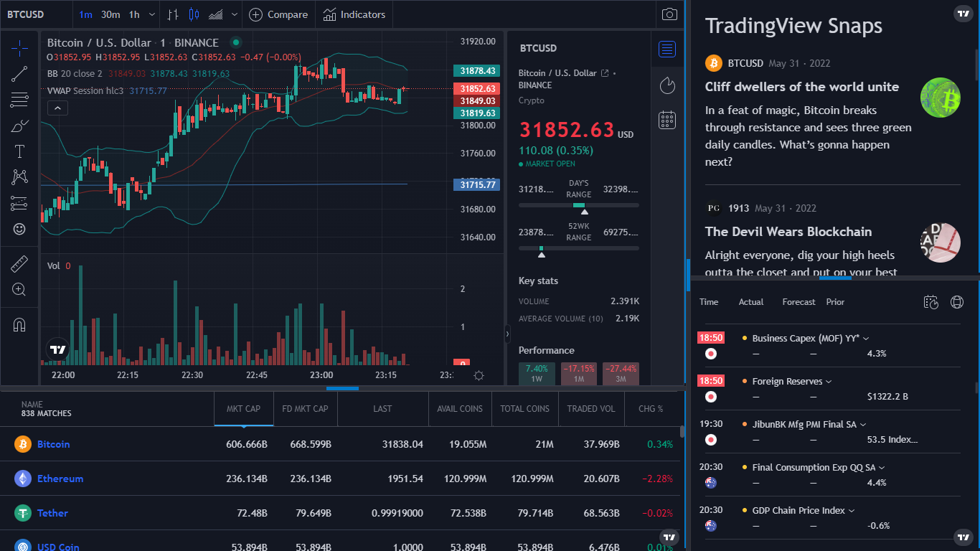The image size is (980, 551).
Task: Click the Ethereum coin logo in the table
Action: point(23,479)
